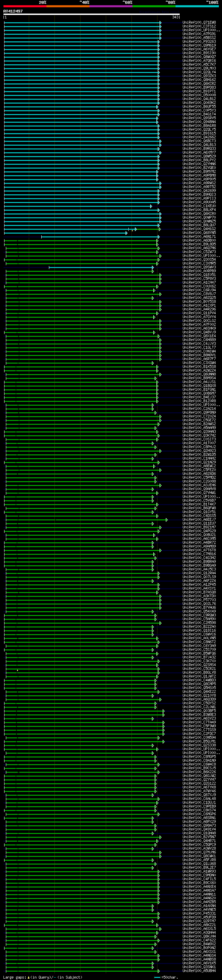Select hit label UniRef100_A6DB00
Screen dimensions: 222x980
coord(199,241)
